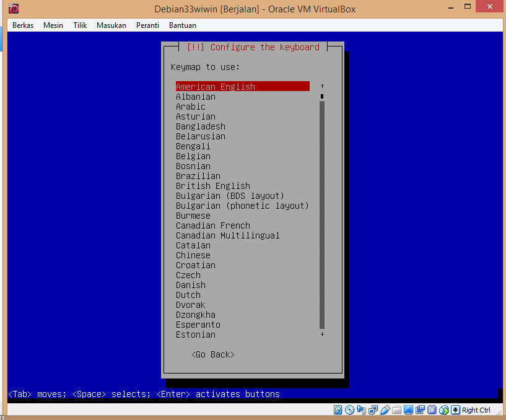The height and width of the screenshot is (420, 506).
Task: Open the Masukan menu
Action: (x=111, y=25)
